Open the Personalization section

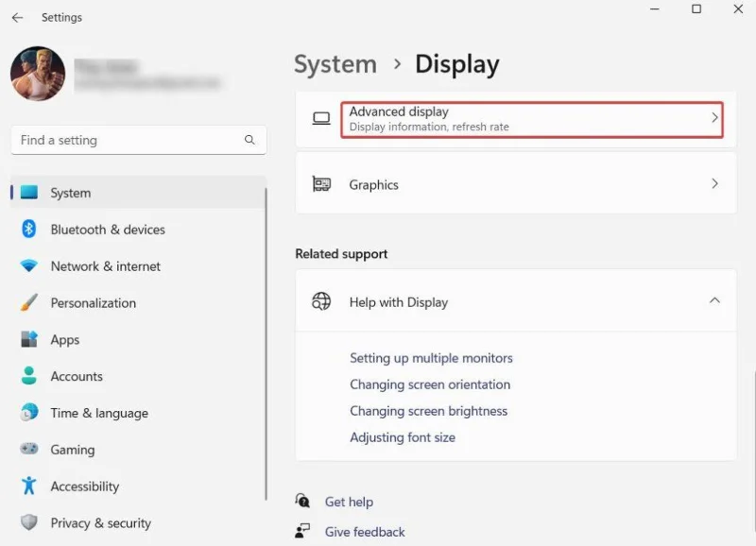tap(93, 303)
